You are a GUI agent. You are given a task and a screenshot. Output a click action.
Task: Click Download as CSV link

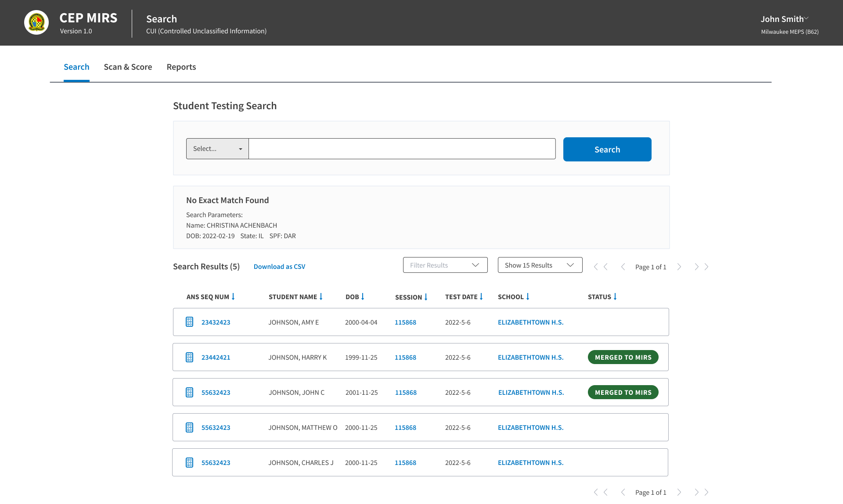(279, 266)
